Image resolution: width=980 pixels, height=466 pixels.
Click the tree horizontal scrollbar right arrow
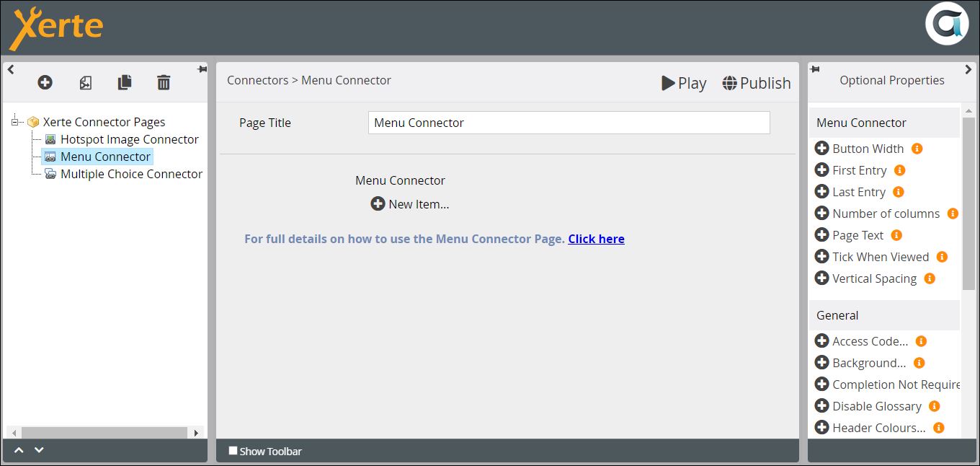coord(196,433)
